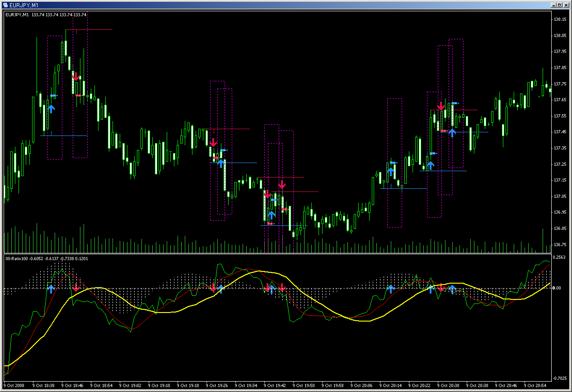
Task: Close the EURJPY,M1 chart window
Action: point(567,5)
